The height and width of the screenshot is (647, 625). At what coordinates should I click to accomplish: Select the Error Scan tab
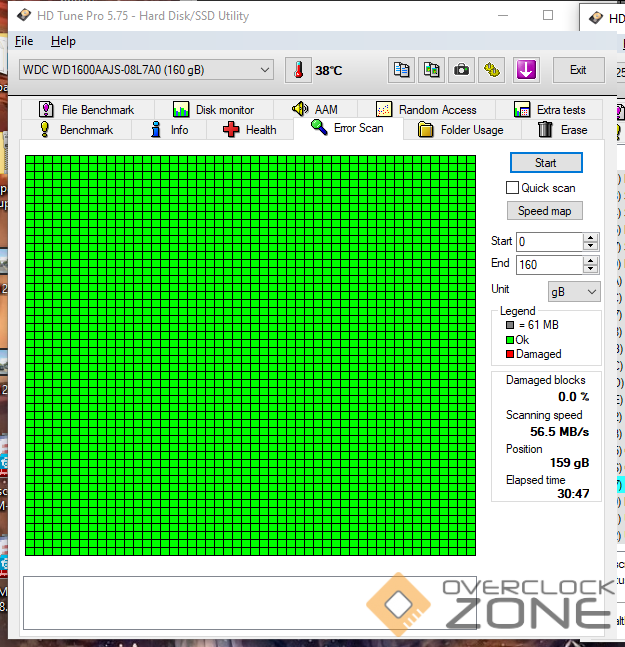pos(348,128)
